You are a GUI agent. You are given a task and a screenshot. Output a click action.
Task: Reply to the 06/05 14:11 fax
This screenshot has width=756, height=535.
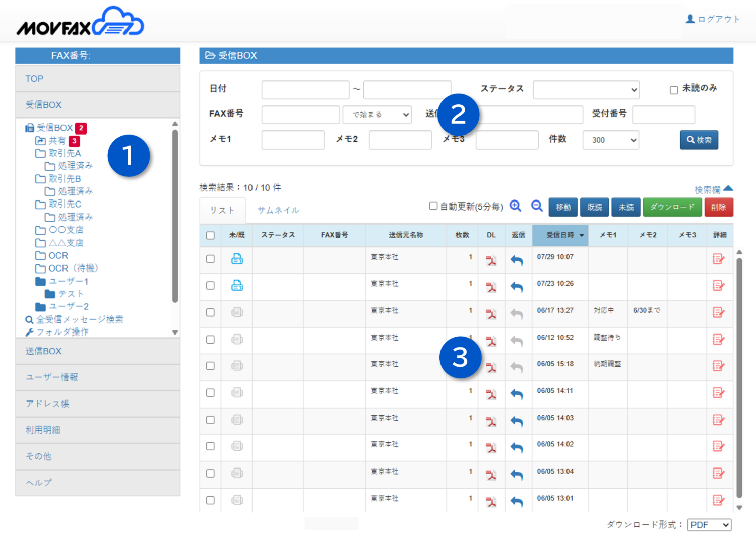pyautogui.click(x=517, y=394)
